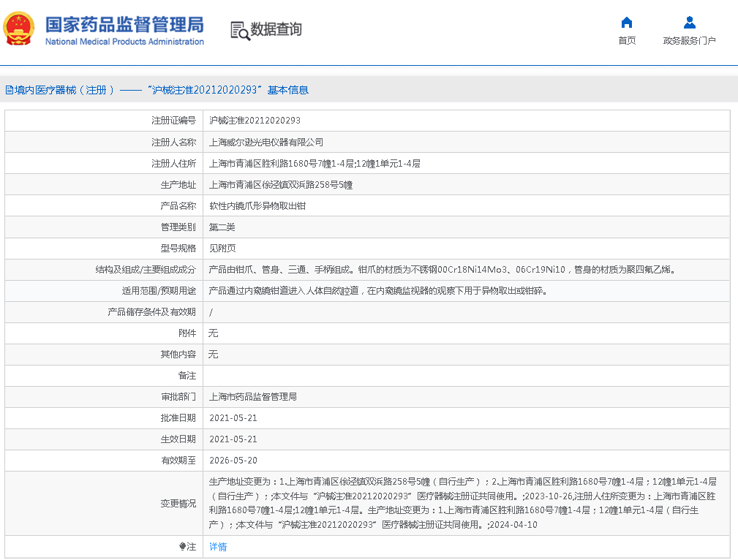Click the approval authority 上海市药品监督管理局
738x560 pixels.
click(252, 397)
